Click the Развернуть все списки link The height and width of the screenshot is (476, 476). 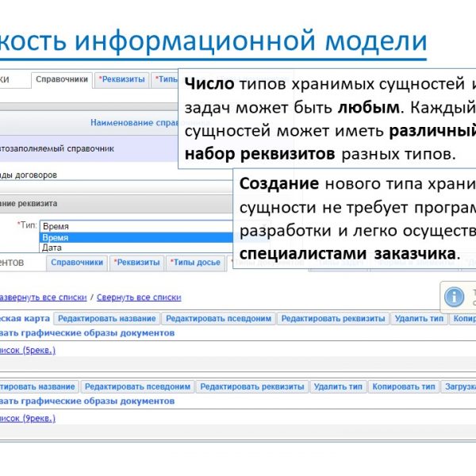[44, 297]
